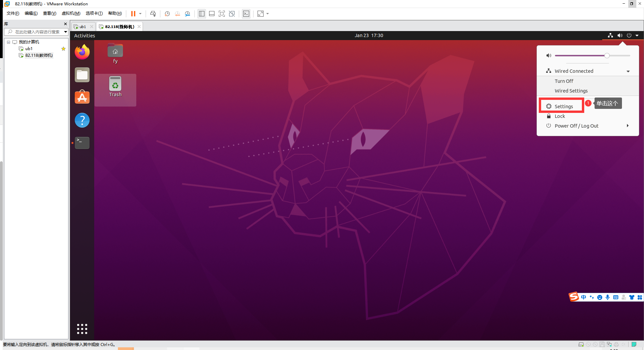Click the top bar volume icon
This screenshot has height=350, width=644.
pos(620,35)
